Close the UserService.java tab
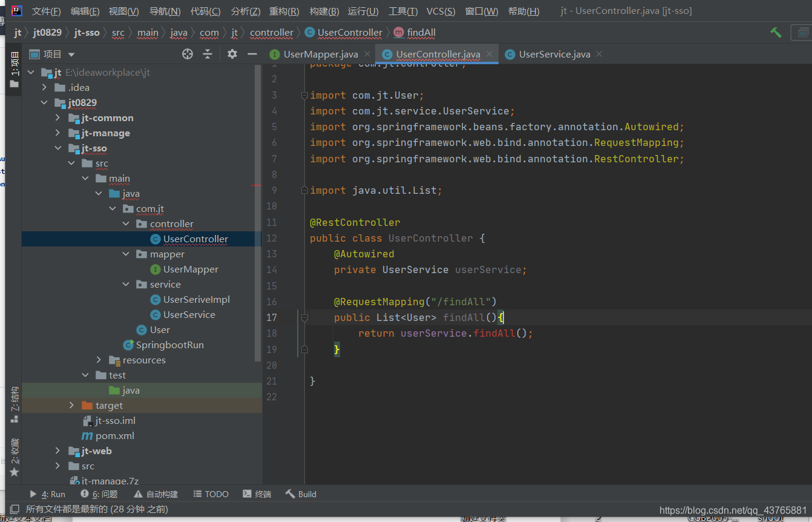Screen dimensions: 812x522 (599, 54)
